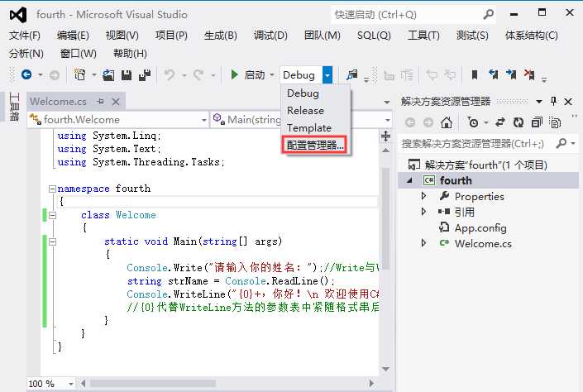Open the 工具箱 toolbox side tab
Viewport: 583px width, 392px height.
14,107
